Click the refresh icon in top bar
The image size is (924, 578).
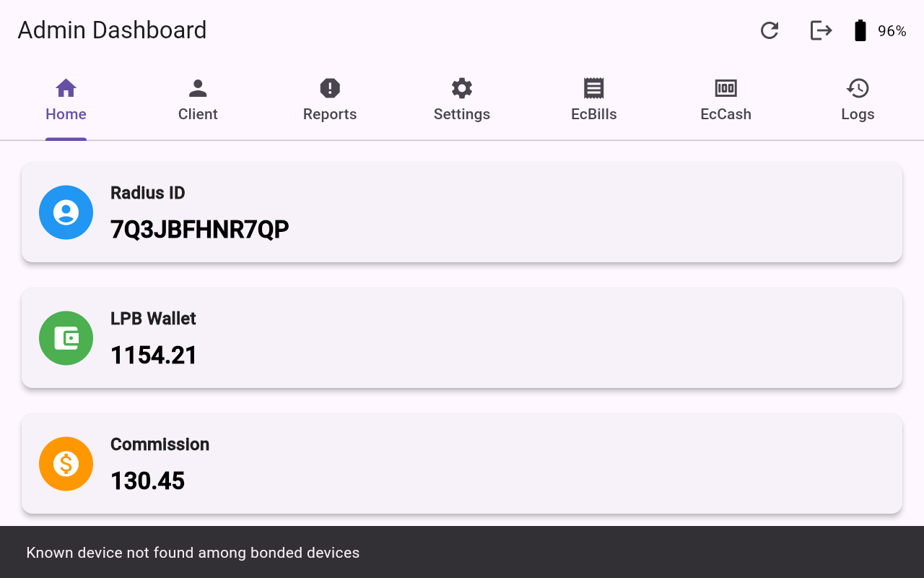(769, 30)
